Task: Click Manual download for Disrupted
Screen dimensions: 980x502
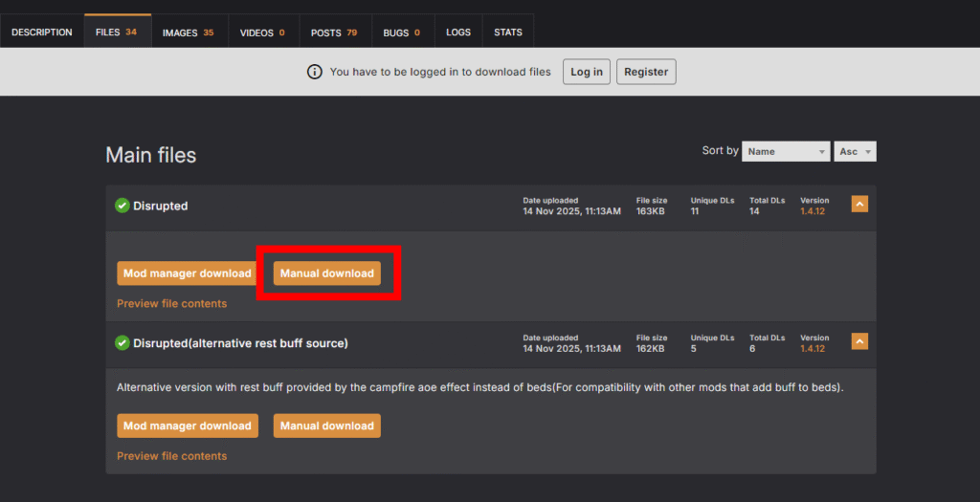Action: (327, 273)
